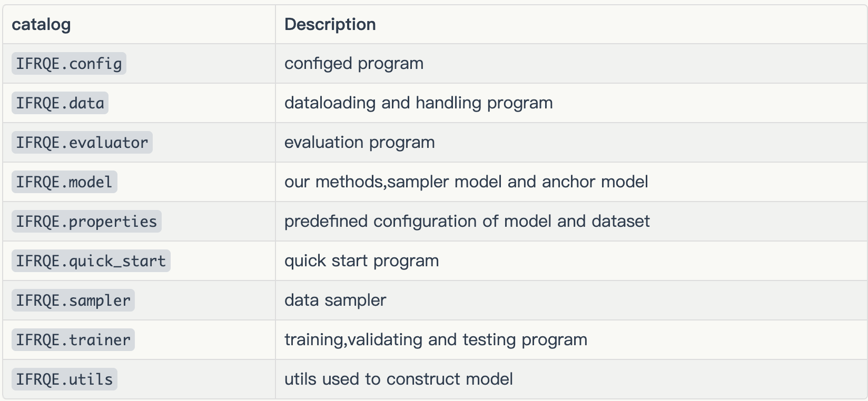Click the IFRQE.config code label

pyautogui.click(x=69, y=64)
